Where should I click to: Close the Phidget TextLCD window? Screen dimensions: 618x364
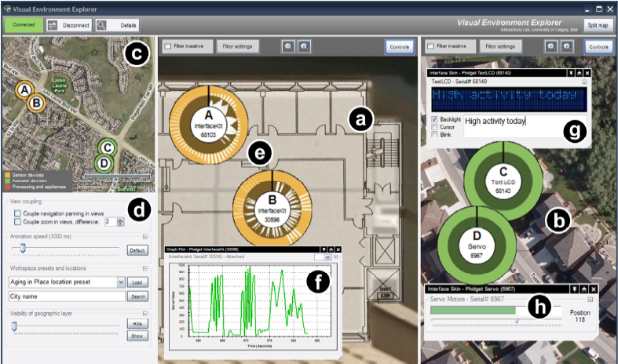click(587, 73)
